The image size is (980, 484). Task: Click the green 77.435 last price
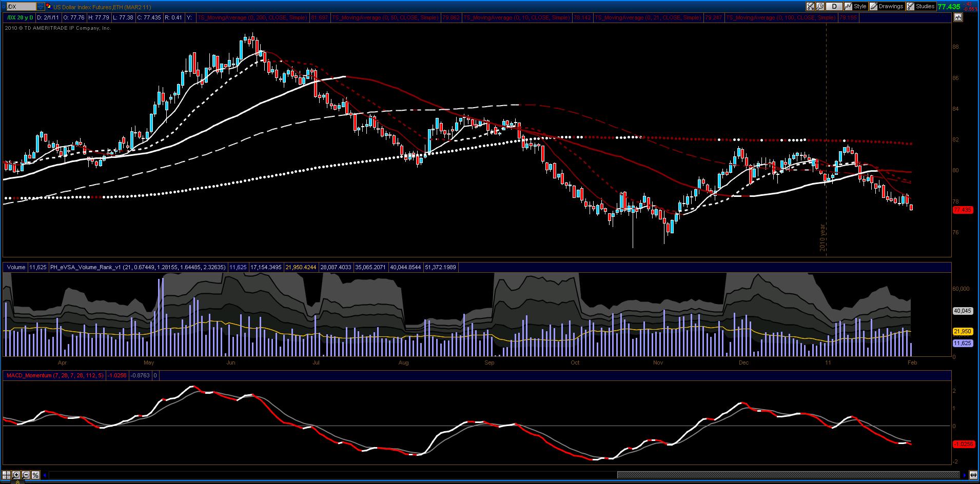949,7
